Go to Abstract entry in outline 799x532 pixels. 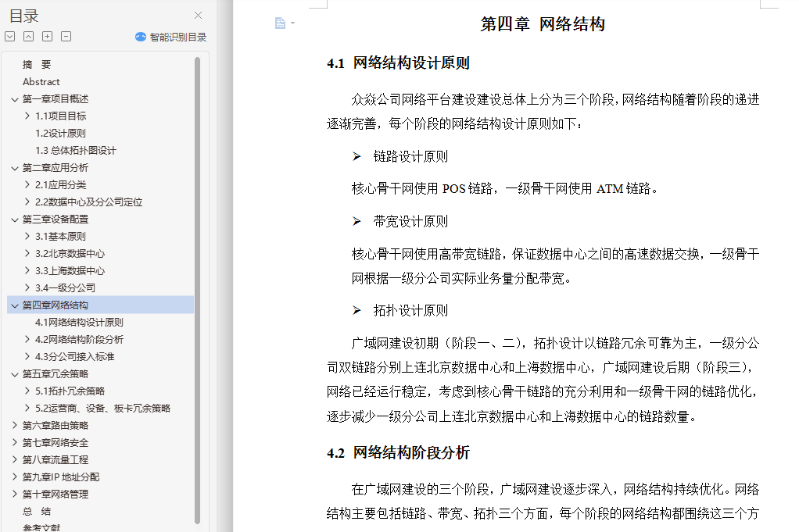[x=41, y=82]
